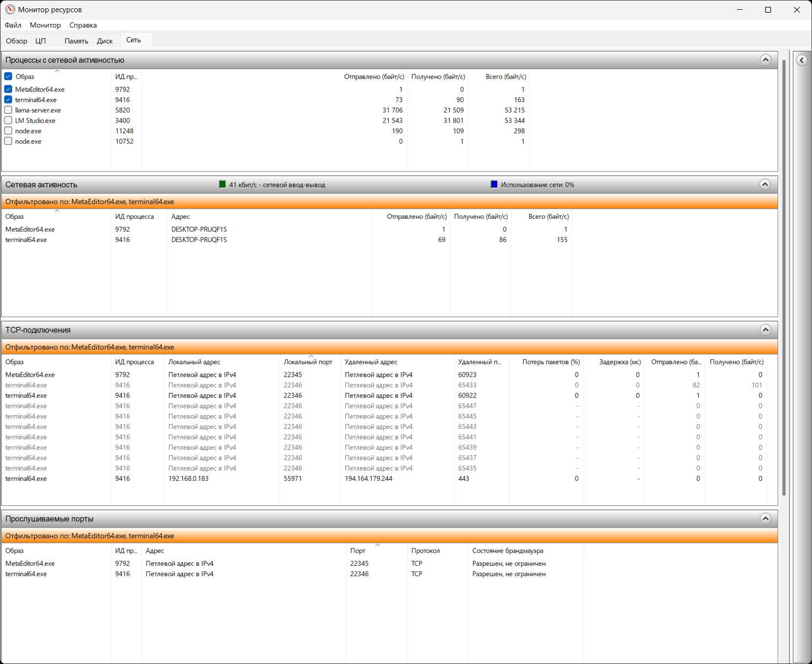Click the blue network usage indicator square
The height and width of the screenshot is (664, 812).
tap(494, 184)
